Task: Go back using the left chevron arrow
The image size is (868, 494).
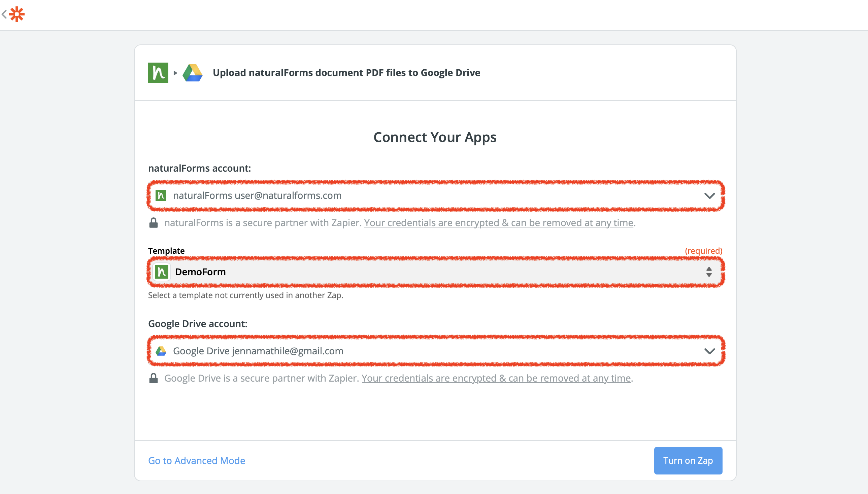Action: coord(4,14)
